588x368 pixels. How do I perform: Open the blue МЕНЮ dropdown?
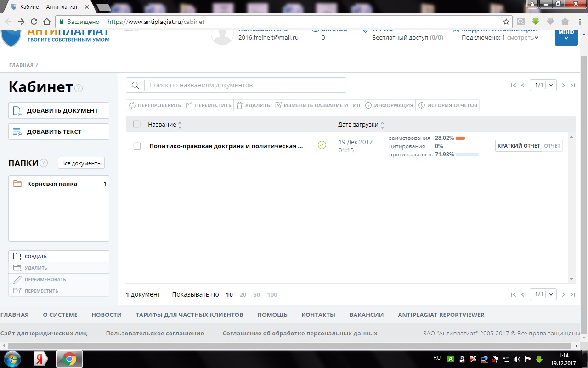click(x=566, y=36)
